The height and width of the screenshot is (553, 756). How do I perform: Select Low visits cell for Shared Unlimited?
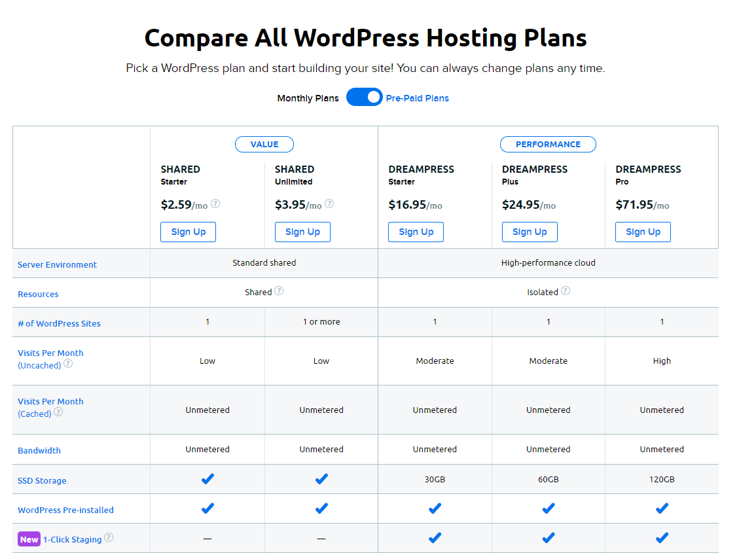pos(321,361)
